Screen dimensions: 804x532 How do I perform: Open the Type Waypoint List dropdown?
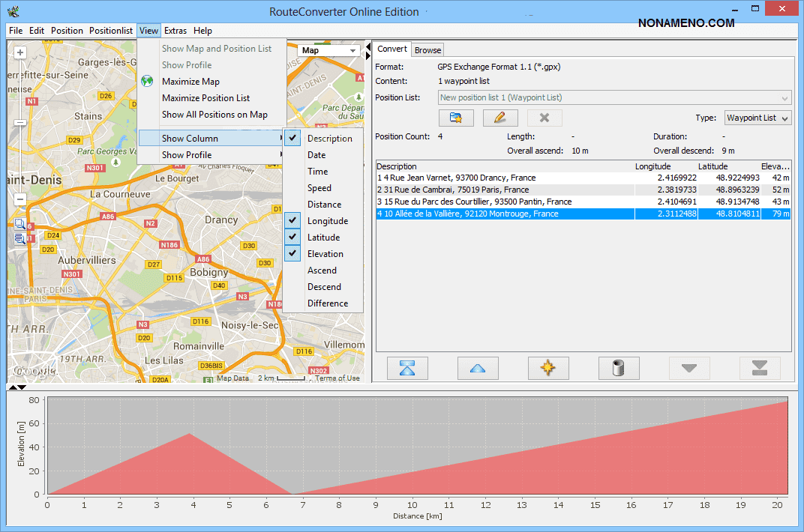tap(757, 118)
